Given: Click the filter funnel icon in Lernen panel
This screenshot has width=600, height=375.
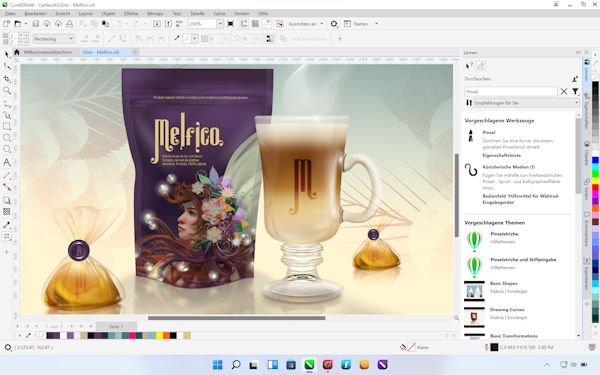Looking at the screenshot, I should point(575,91).
